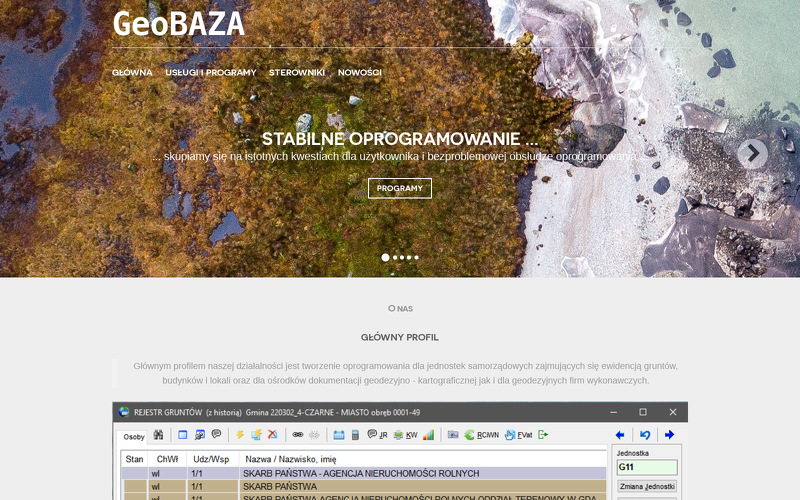This screenshot has width=800, height=500.
Task: Click the Zmiana jednostki button
Action: (x=647, y=486)
